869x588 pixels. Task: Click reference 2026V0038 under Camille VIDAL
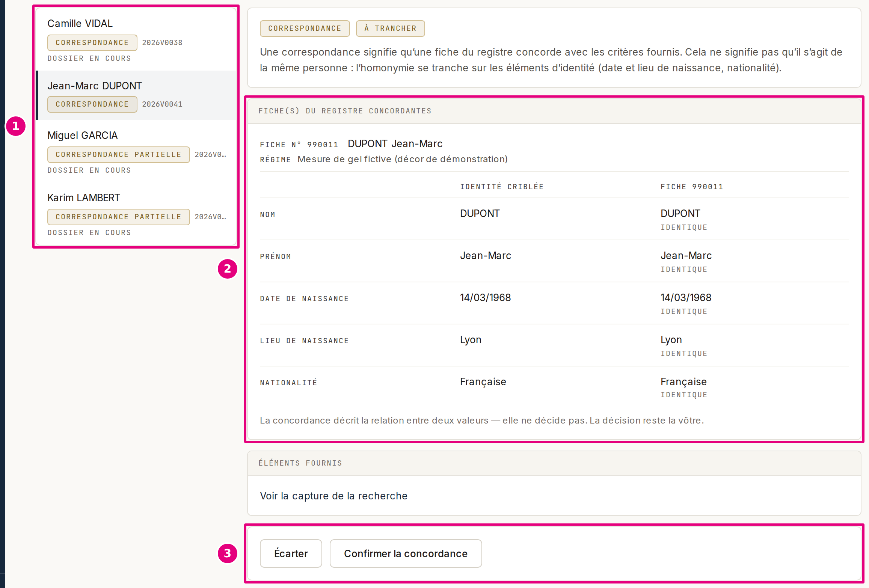click(x=162, y=43)
